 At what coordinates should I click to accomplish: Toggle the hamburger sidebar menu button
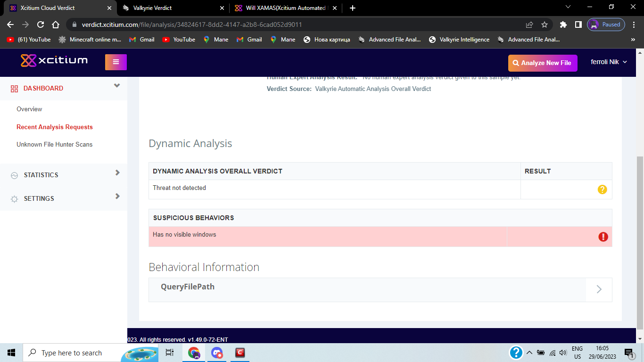coord(116,62)
